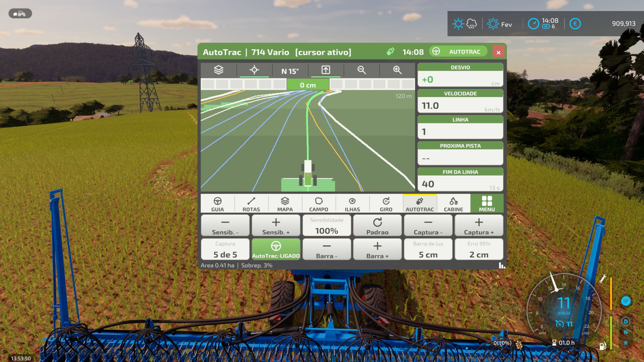This screenshot has width=644, height=362.
Task: Click the vehicle icon at top-left HUD
Action: pyautogui.click(x=20, y=14)
